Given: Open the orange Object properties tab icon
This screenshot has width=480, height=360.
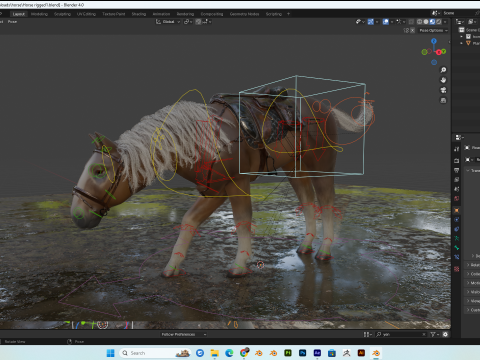Looking at the screenshot, I should (457, 210).
